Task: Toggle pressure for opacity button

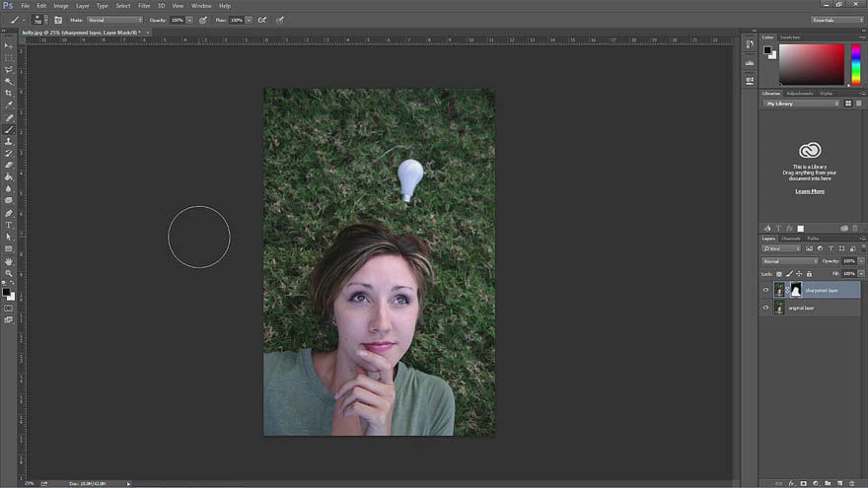Action: click(x=203, y=20)
